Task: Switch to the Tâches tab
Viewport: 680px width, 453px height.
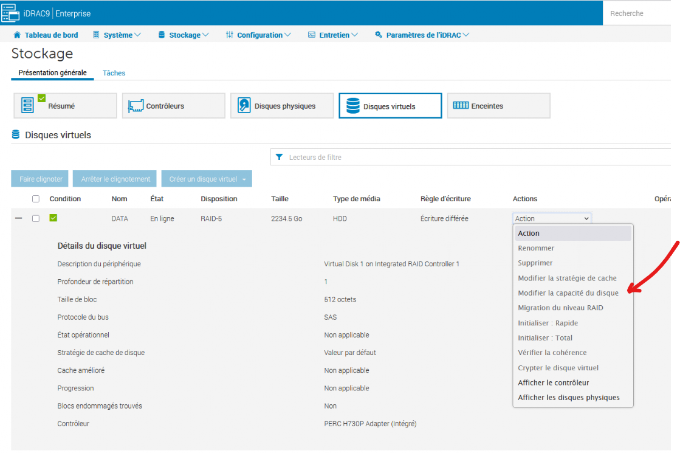Action: point(114,73)
